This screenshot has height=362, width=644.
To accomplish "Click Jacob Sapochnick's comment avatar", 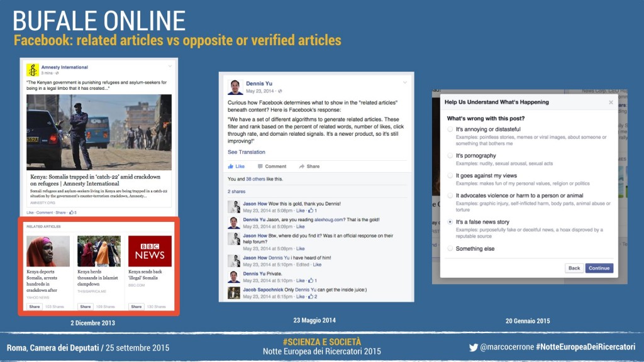I will 234,293.
